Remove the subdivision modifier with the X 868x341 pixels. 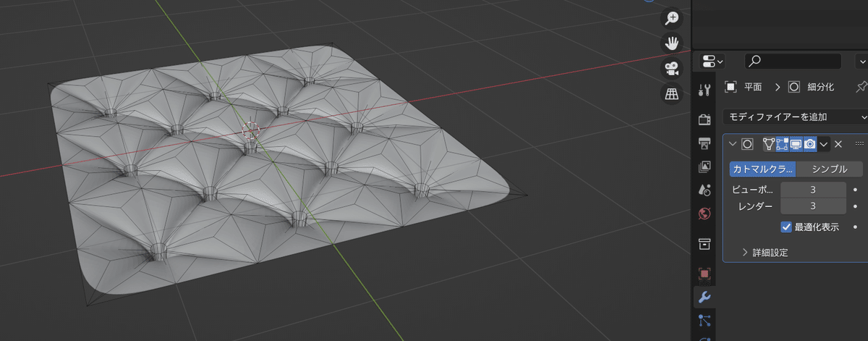click(x=838, y=144)
